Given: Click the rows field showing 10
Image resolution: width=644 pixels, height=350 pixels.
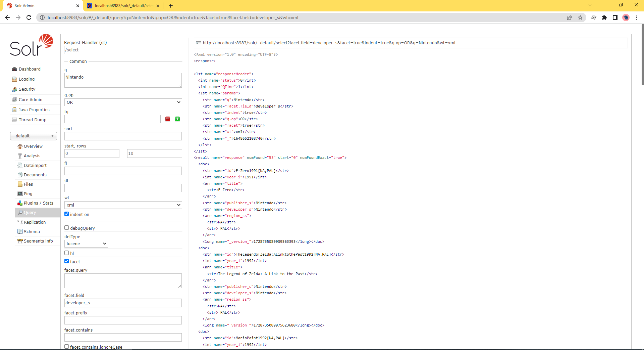Looking at the screenshot, I should coord(155,154).
